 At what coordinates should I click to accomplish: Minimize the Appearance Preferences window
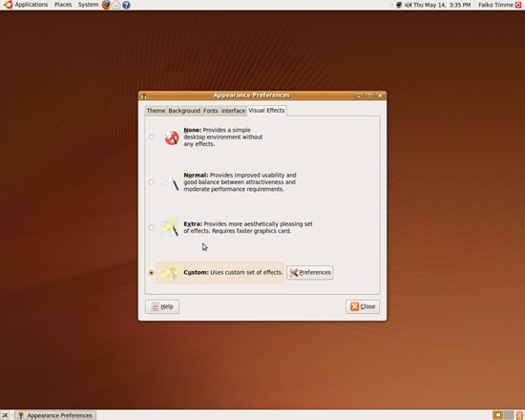(359, 95)
